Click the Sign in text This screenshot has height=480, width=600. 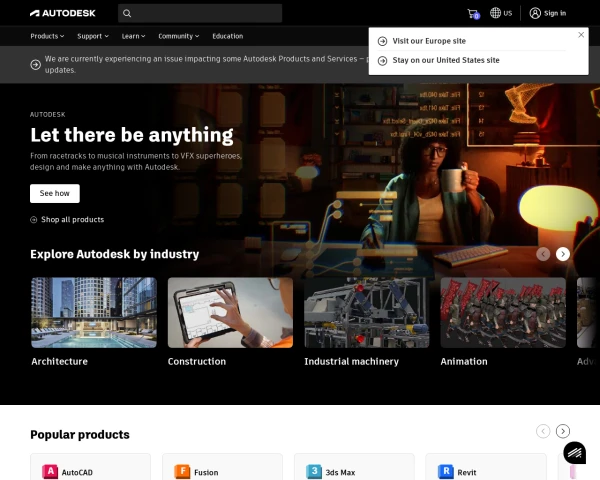pos(555,13)
